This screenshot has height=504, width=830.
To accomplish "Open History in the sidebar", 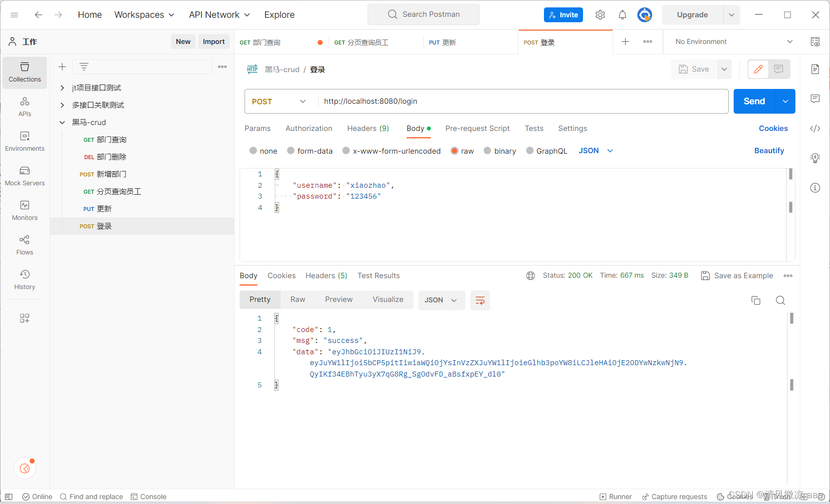I will [25, 280].
